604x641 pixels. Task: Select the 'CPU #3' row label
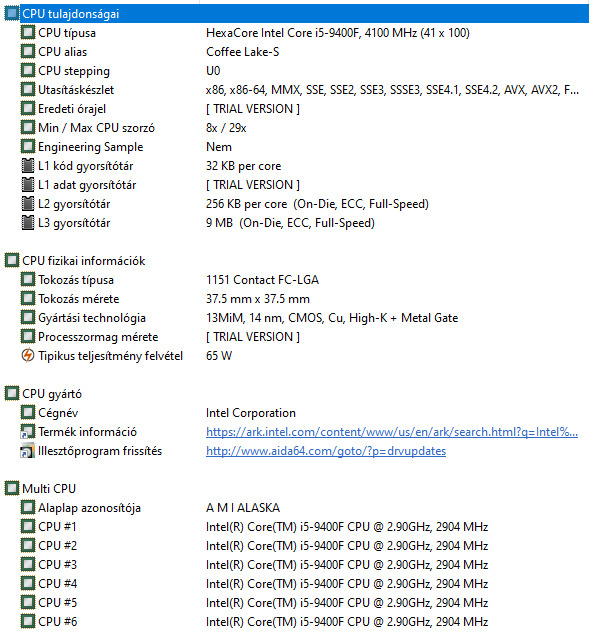tap(57, 565)
